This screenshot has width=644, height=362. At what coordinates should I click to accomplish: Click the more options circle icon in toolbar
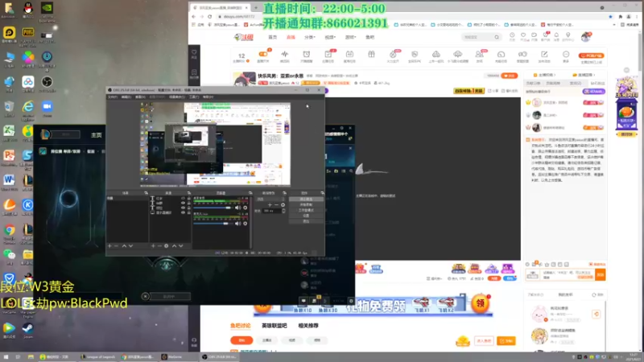pyautogui.click(x=566, y=54)
